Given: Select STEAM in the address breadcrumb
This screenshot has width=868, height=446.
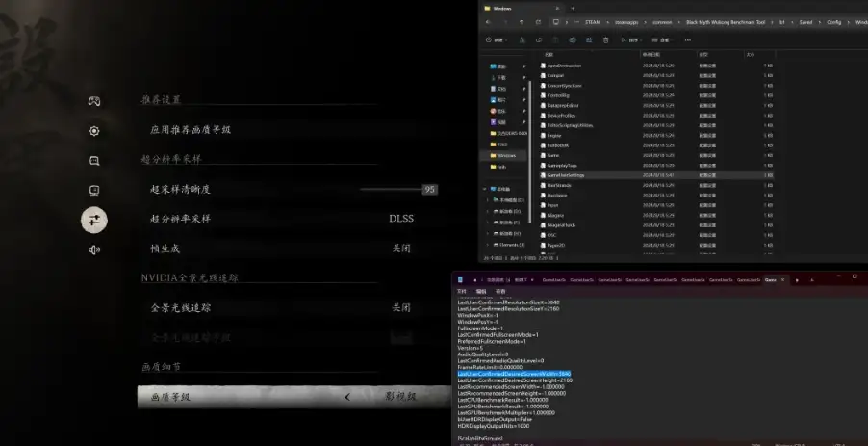Looking at the screenshot, I should coord(593,23).
